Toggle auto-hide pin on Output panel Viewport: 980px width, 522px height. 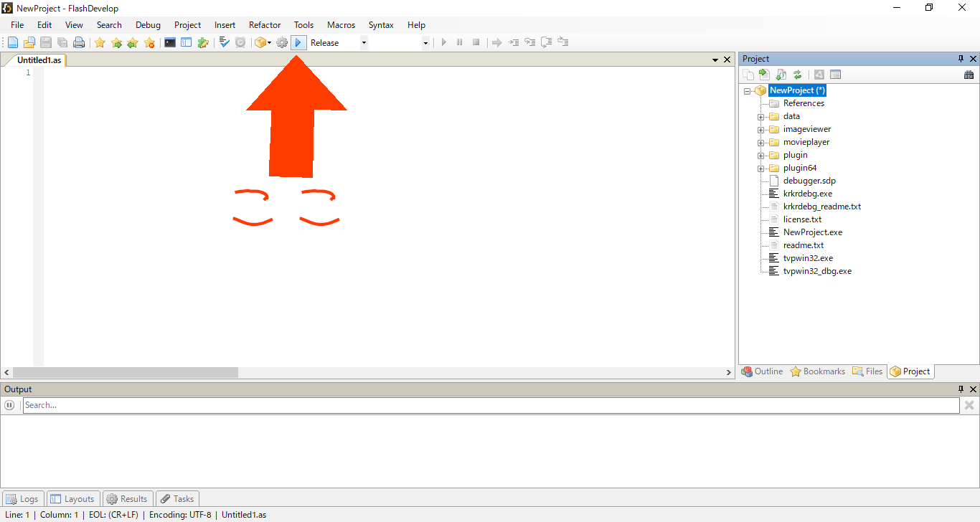pyautogui.click(x=961, y=389)
